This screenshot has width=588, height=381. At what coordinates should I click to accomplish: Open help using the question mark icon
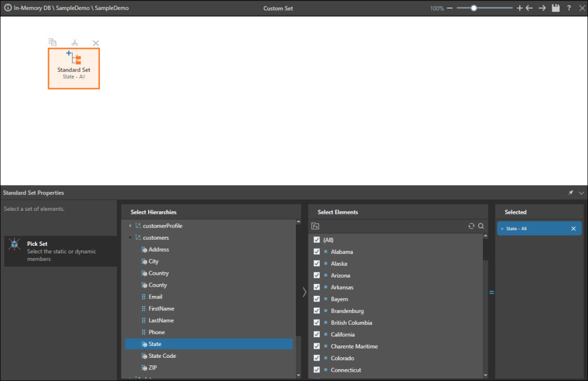click(568, 8)
